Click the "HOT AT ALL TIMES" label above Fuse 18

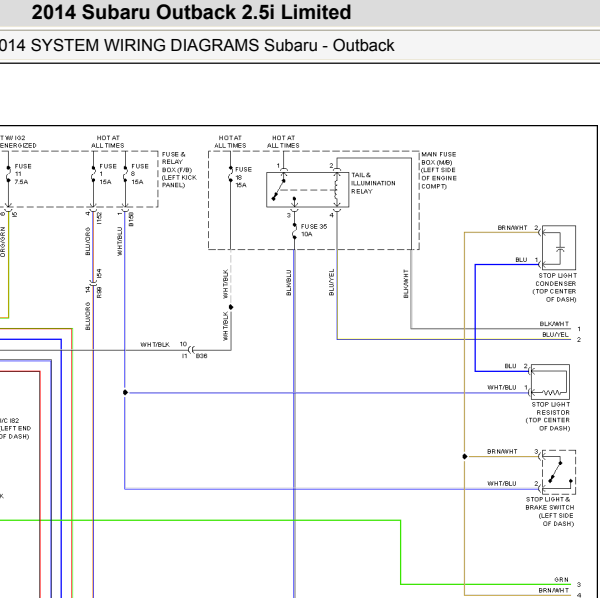(230, 142)
